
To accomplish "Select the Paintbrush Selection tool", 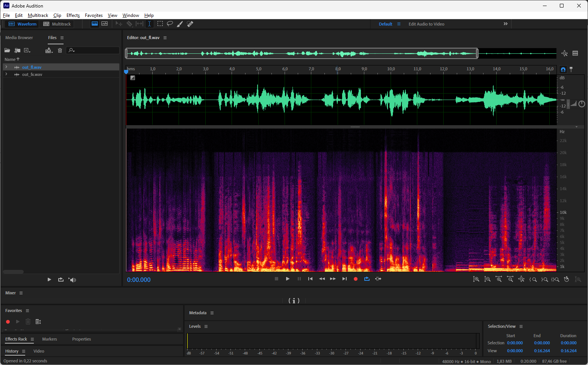I will click(x=180, y=24).
